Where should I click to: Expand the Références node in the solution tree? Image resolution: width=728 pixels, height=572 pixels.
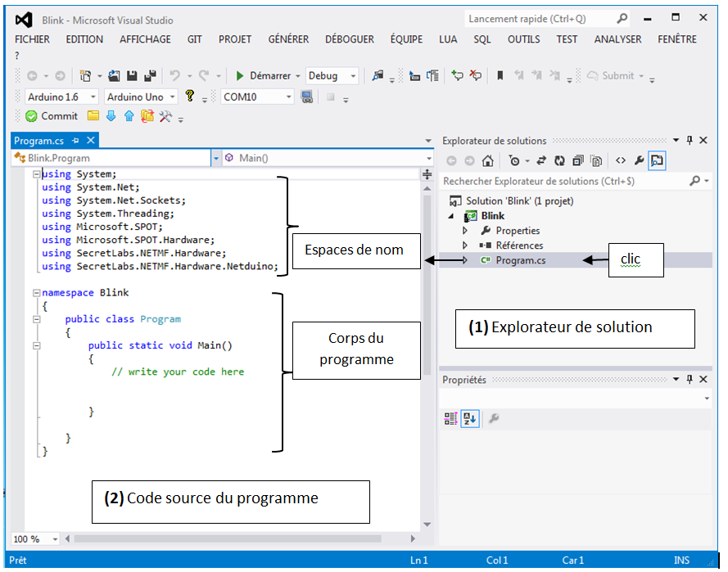point(465,245)
